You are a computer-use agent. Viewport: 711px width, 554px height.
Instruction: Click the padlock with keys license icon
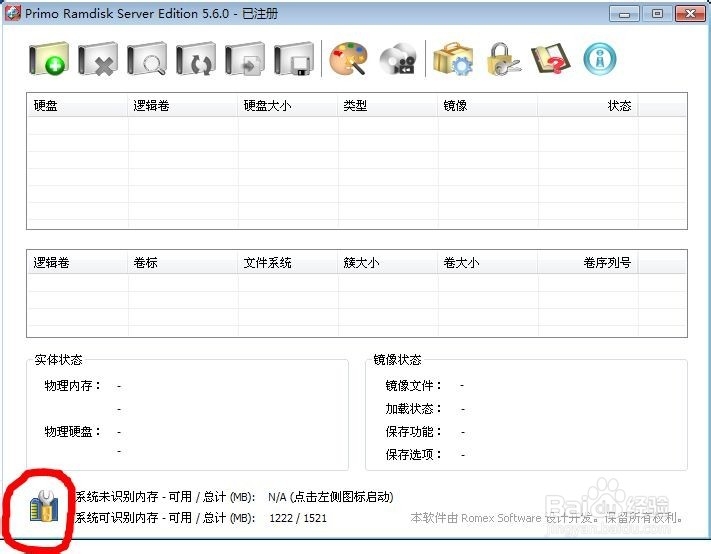[503, 59]
